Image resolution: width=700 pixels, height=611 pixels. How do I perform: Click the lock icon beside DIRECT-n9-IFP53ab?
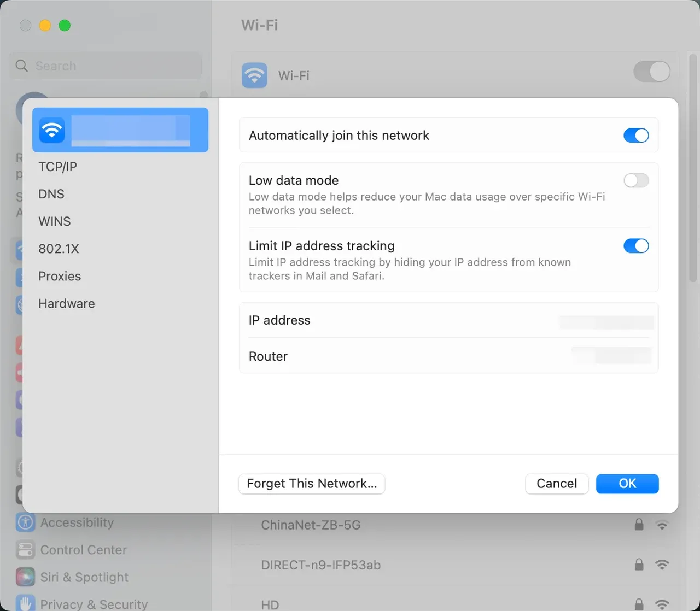[x=639, y=565]
